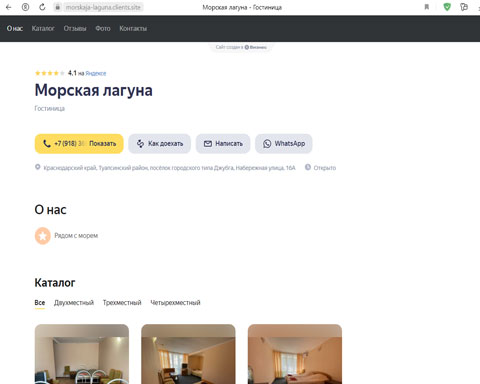
Task: Open the О нас menu item
Action: (x=15, y=29)
